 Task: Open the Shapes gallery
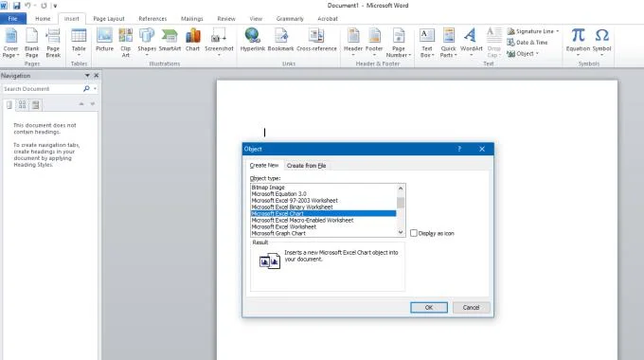(147, 42)
